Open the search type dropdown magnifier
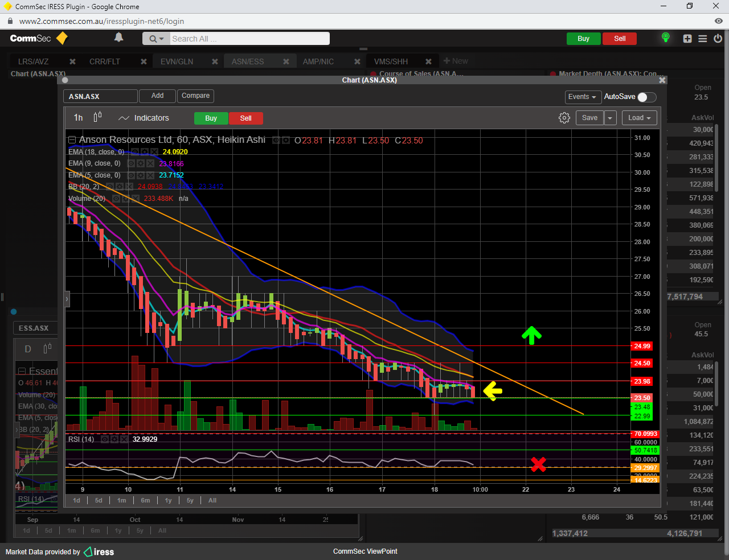This screenshot has width=729, height=560. pyautogui.click(x=156, y=39)
